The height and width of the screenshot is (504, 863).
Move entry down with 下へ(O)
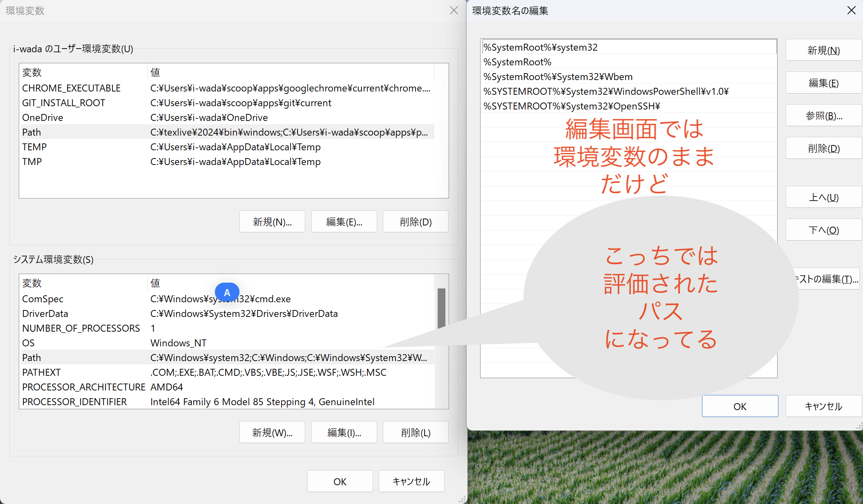coord(823,230)
